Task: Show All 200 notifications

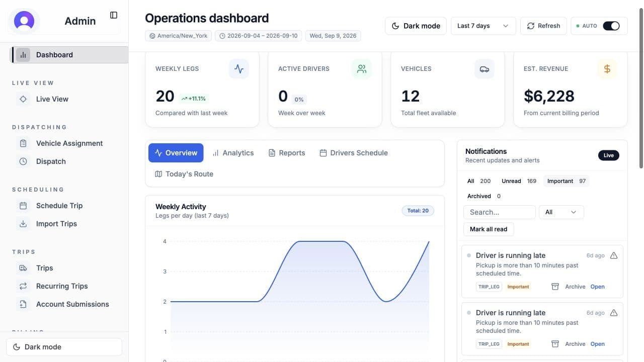Action: (479, 181)
